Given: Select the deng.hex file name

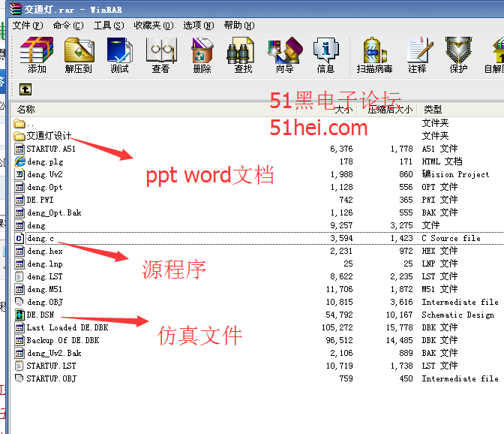Looking at the screenshot, I should tap(45, 251).
